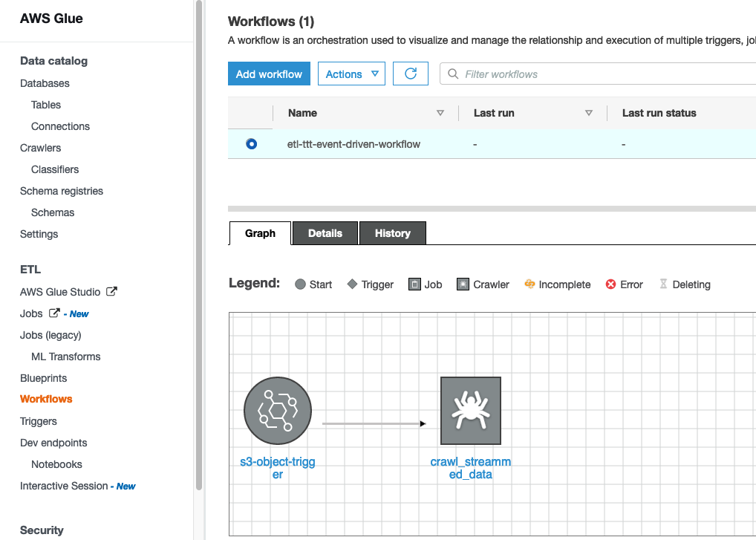Viewport: 756px width, 540px height.
Task: Click the search magnifier icon in filter box
Action: 453,74
